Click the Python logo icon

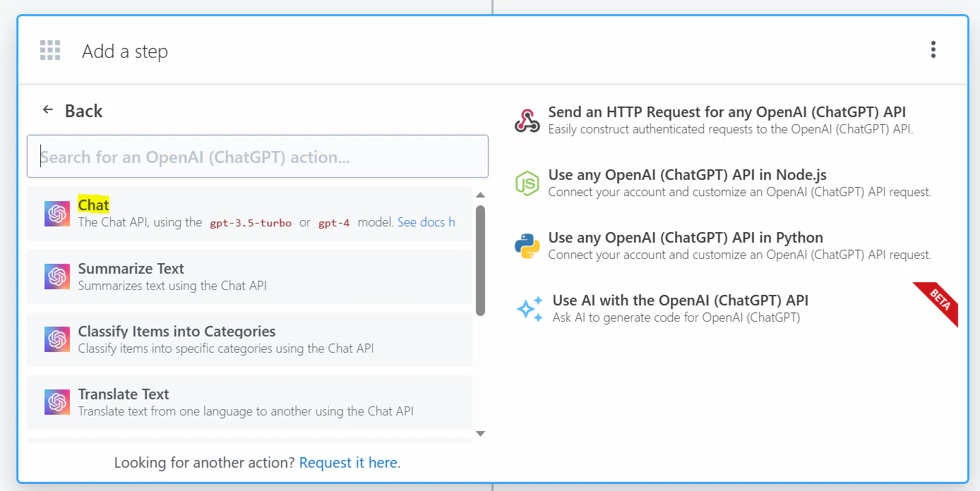pos(527,246)
